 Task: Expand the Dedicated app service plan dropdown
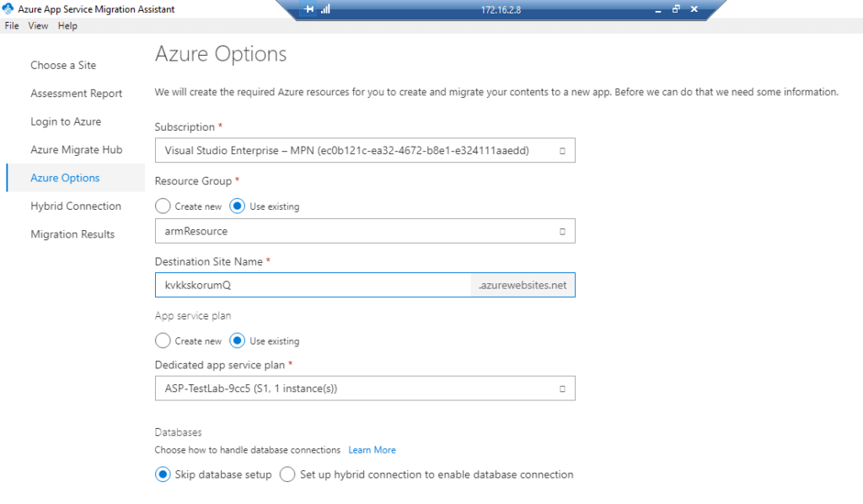(365, 389)
